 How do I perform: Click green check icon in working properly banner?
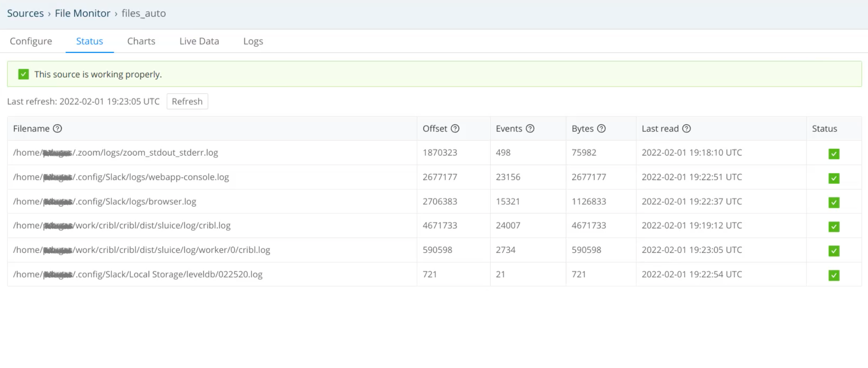[x=24, y=74]
